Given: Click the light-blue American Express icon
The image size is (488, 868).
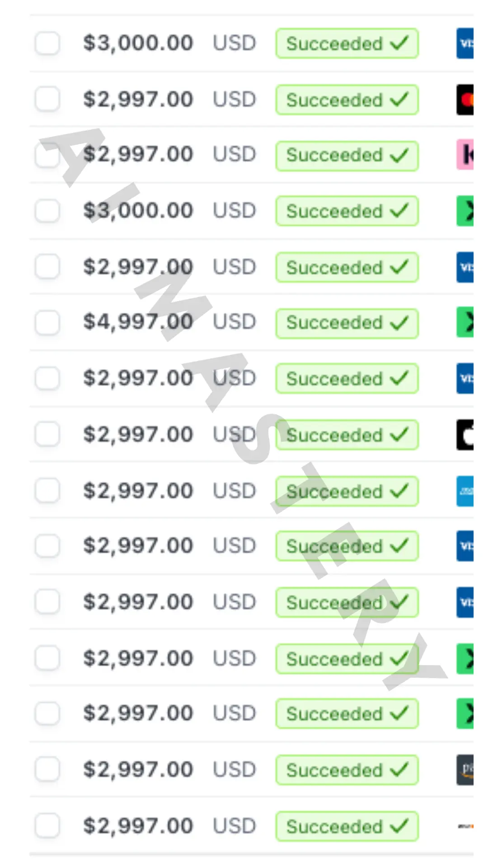Looking at the screenshot, I should pyautogui.click(x=465, y=491).
